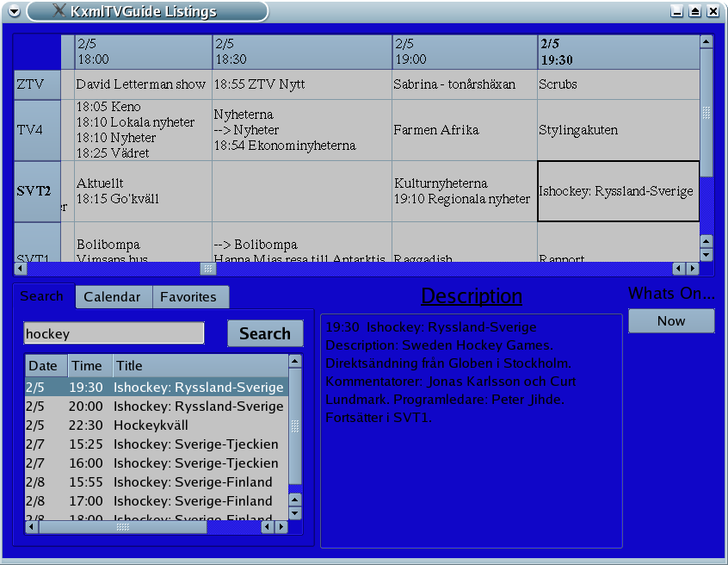Viewport: 728px width, 565px height.
Task: Select the TV4 Nyheterna 18:30 cell
Action: 302,130
